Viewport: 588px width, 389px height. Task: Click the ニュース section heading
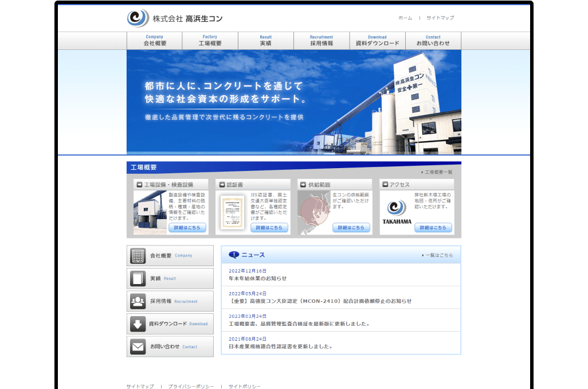(253, 255)
